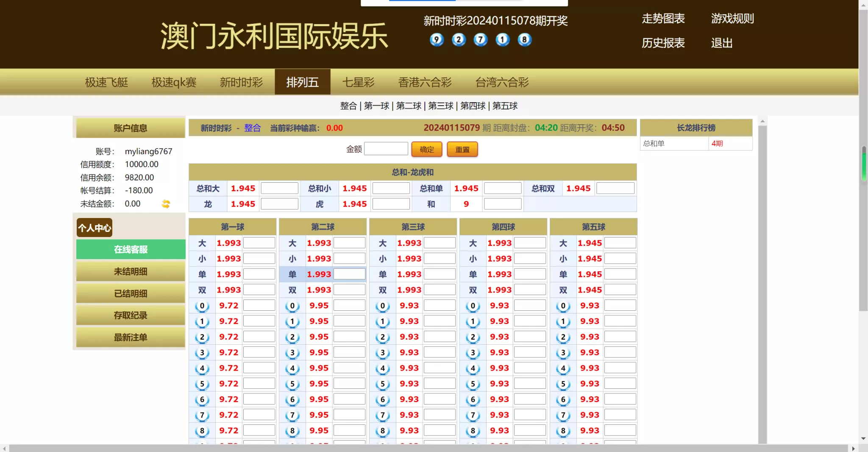Click the 金额 amount input field
The width and height of the screenshot is (868, 452).
[385, 148]
